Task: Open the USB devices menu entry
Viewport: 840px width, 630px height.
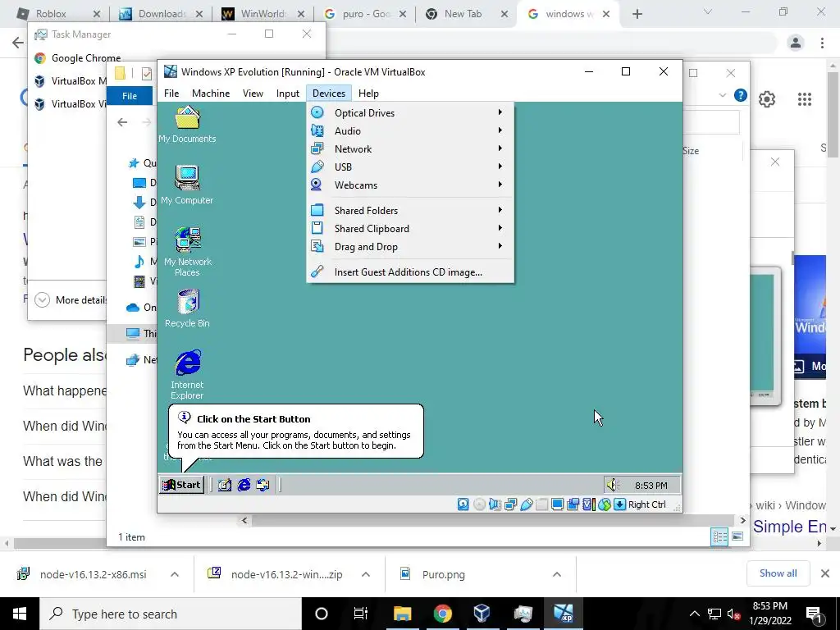Action: [x=410, y=167]
